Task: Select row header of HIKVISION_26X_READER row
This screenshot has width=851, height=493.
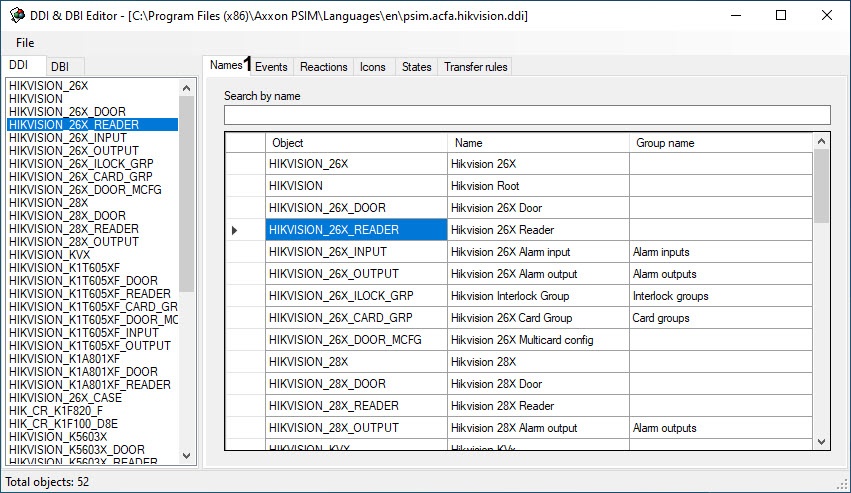Action: (244, 230)
